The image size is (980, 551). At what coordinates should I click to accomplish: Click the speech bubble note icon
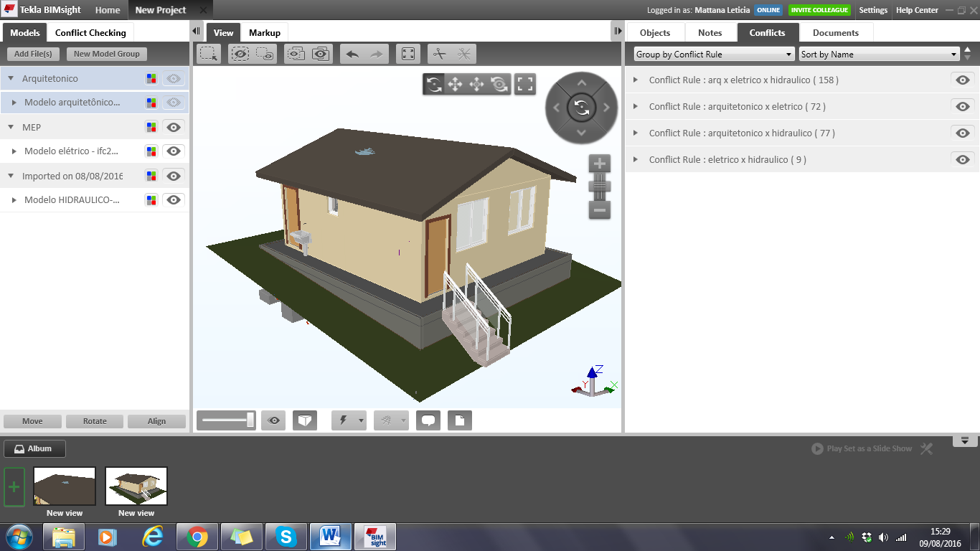tap(428, 420)
